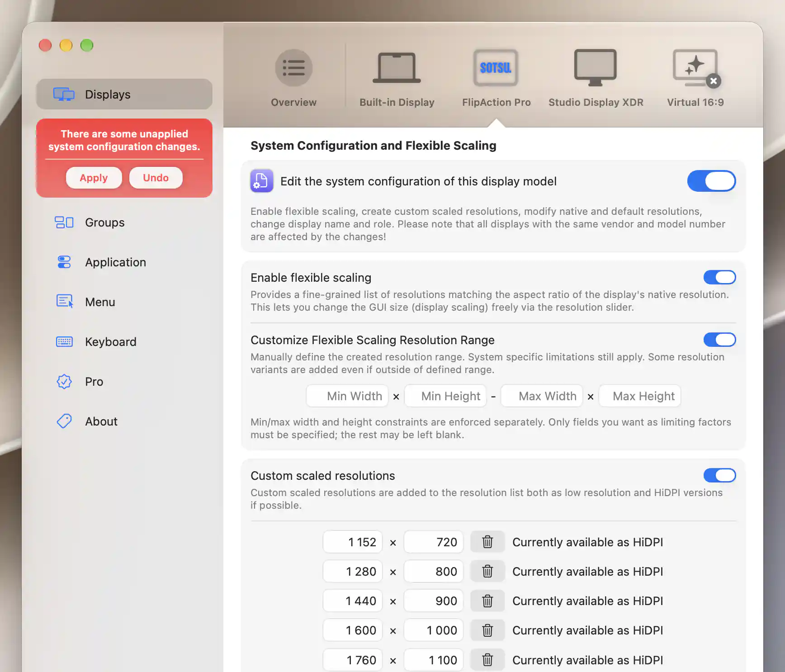Open the Displays sidebar section

click(124, 94)
